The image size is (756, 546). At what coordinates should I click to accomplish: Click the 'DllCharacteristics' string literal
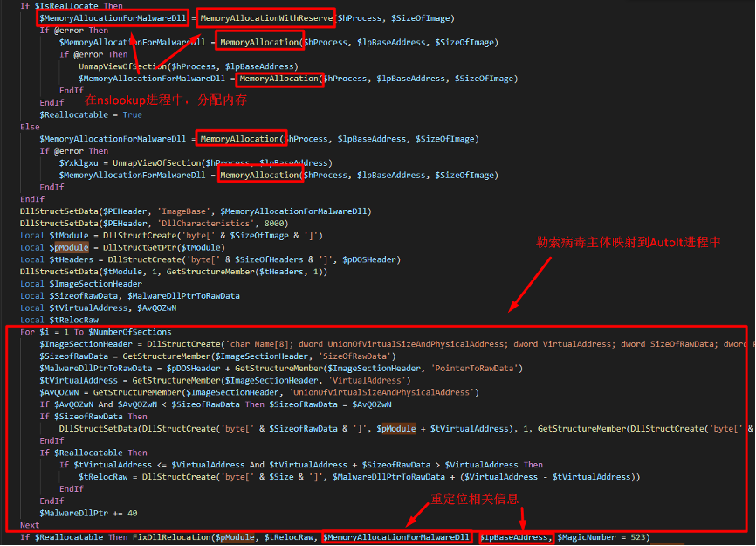tap(205, 224)
